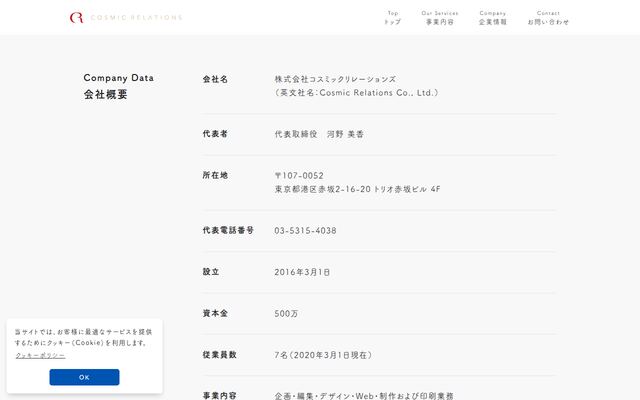The height and width of the screenshot is (400, 640).
Task: Click the 設立 row label
Action: click(x=211, y=272)
